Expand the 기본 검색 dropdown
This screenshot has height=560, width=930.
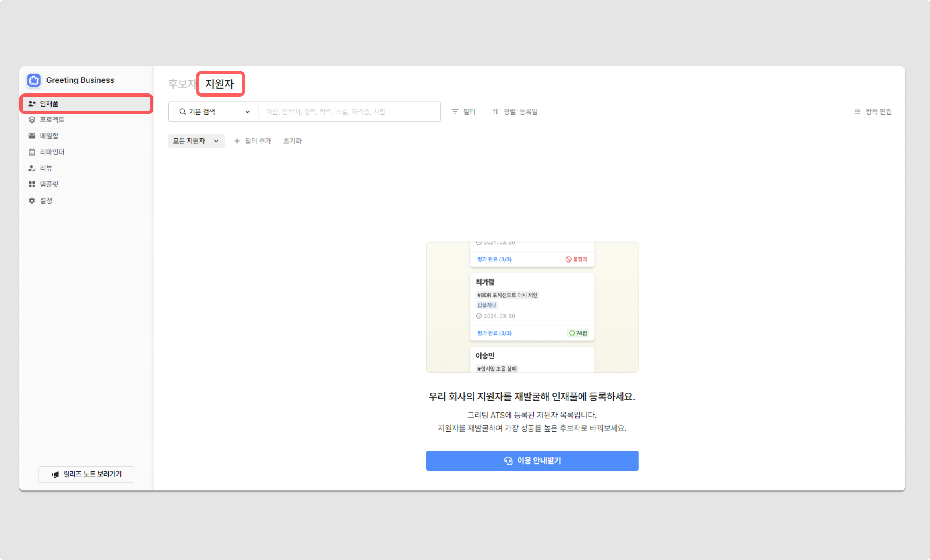(214, 112)
